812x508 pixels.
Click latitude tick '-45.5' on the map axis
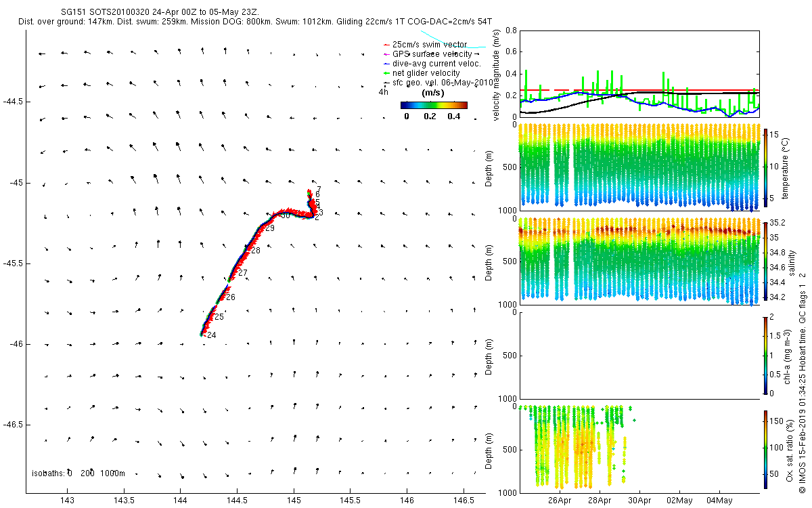(x=13, y=263)
